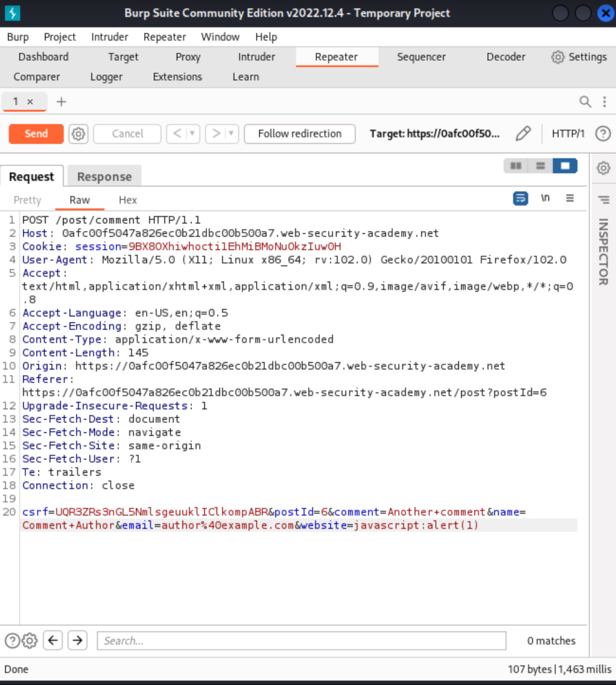616x685 pixels.
Task: Open the Repeater menu in menu bar
Action: (x=164, y=37)
